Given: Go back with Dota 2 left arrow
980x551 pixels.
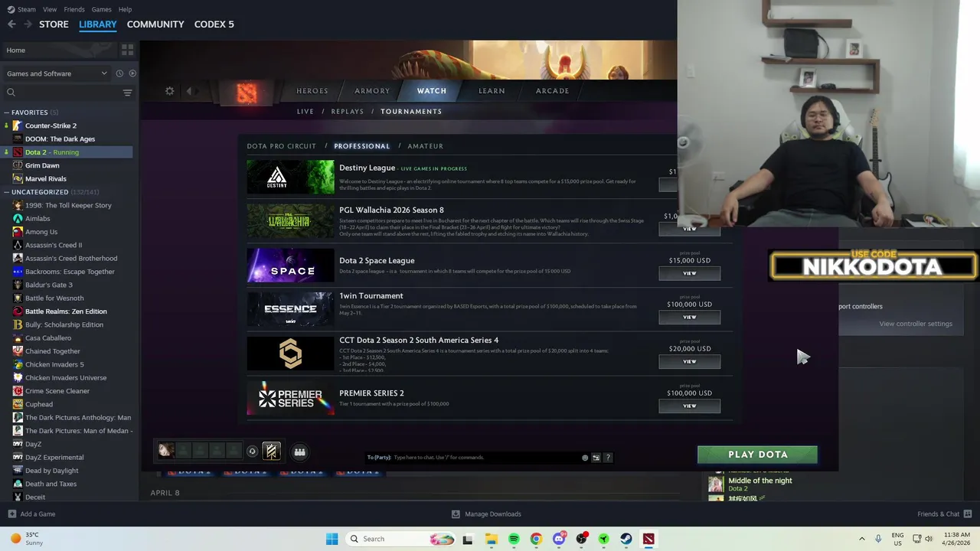Looking at the screenshot, I should (188, 91).
